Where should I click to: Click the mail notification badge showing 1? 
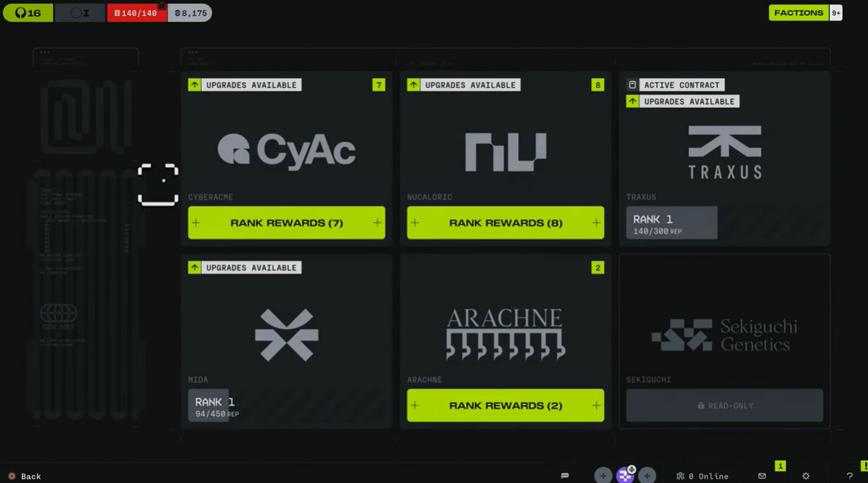click(x=780, y=466)
